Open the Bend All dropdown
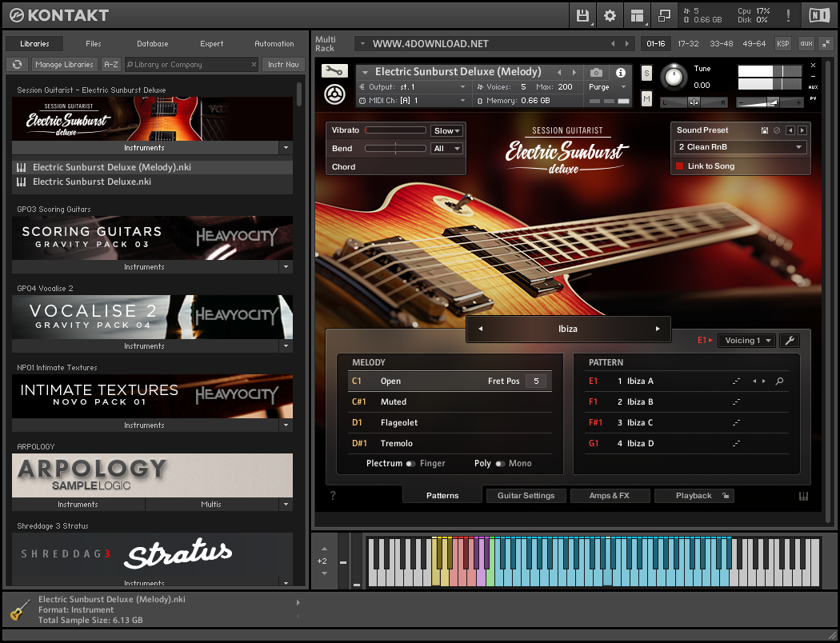This screenshot has width=840, height=643. pyautogui.click(x=446, y=149)
